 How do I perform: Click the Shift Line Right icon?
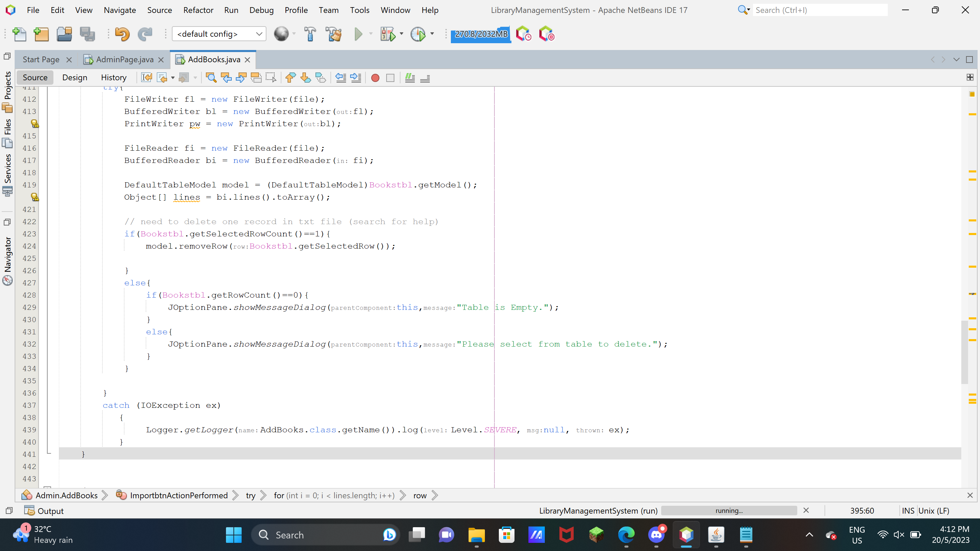(356, 78)
